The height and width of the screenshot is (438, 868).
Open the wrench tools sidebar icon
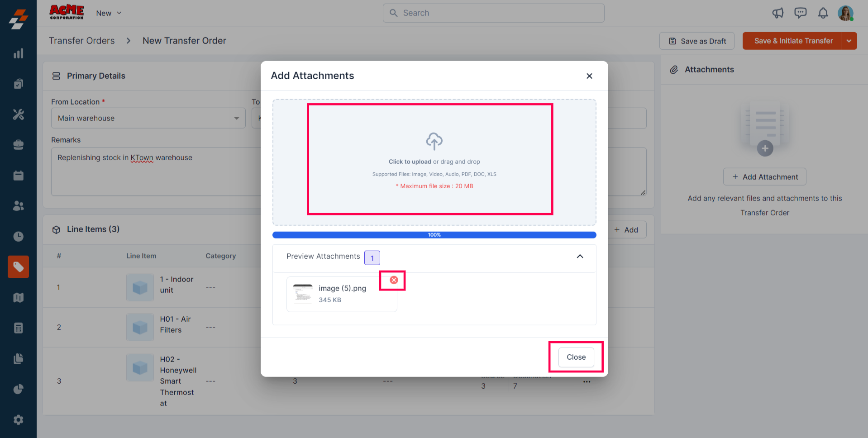point(18,114)
